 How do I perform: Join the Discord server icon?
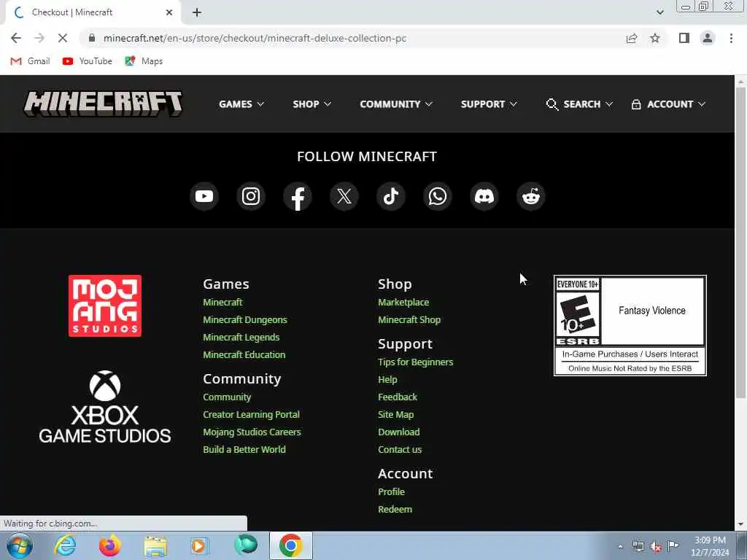[484, 196]
